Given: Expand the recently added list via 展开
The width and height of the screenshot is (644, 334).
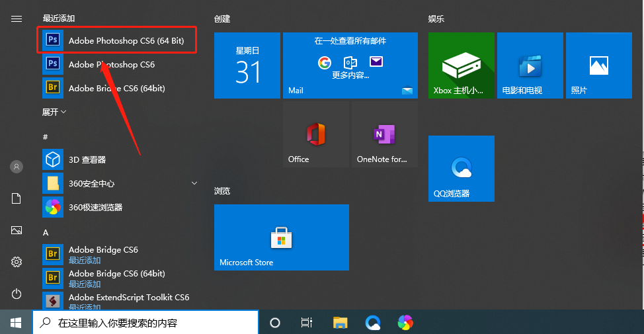Looking at the screenshot, I should point(54,112).
